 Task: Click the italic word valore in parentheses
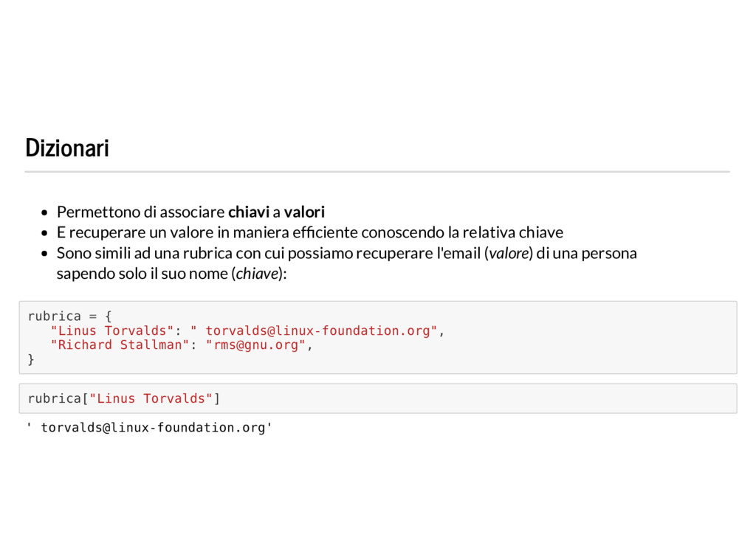click(x=509, y=253)
